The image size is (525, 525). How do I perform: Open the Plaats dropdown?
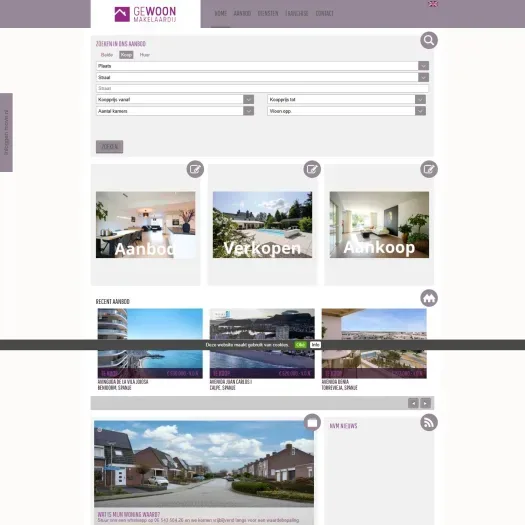click(262, 66)
